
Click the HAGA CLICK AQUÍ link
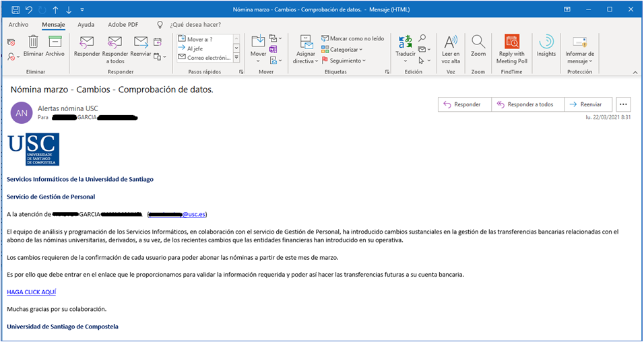[31, 292]
